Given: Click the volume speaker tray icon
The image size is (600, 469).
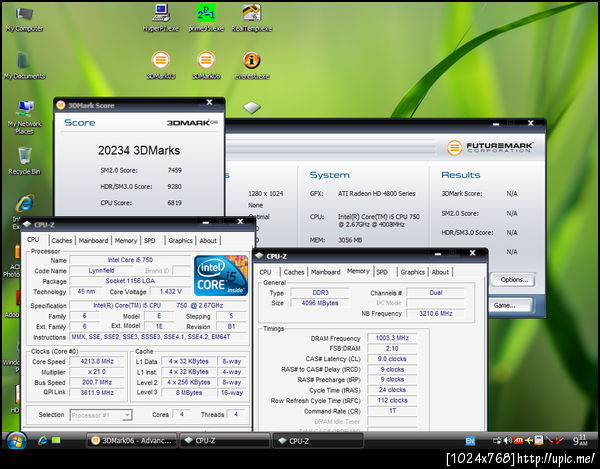Looking at the screenshot, I should pyautogui.click(x=507, y=441).
